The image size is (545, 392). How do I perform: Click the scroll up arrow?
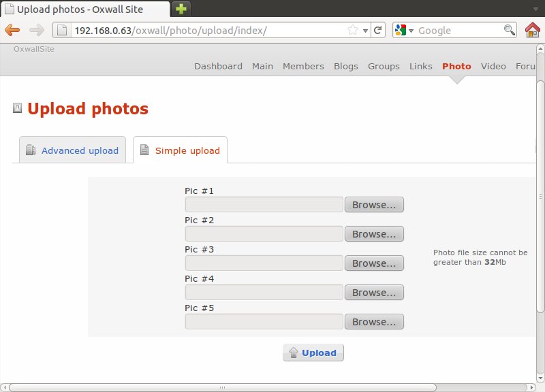pyautogui.click(x=540, y=49)
